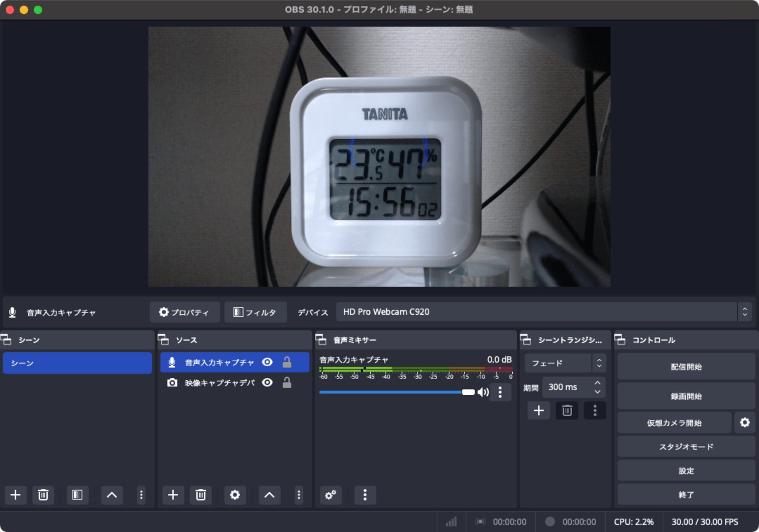Enable スタジオモード
This screenshot has width=759, height=532.
click(686, 447)
